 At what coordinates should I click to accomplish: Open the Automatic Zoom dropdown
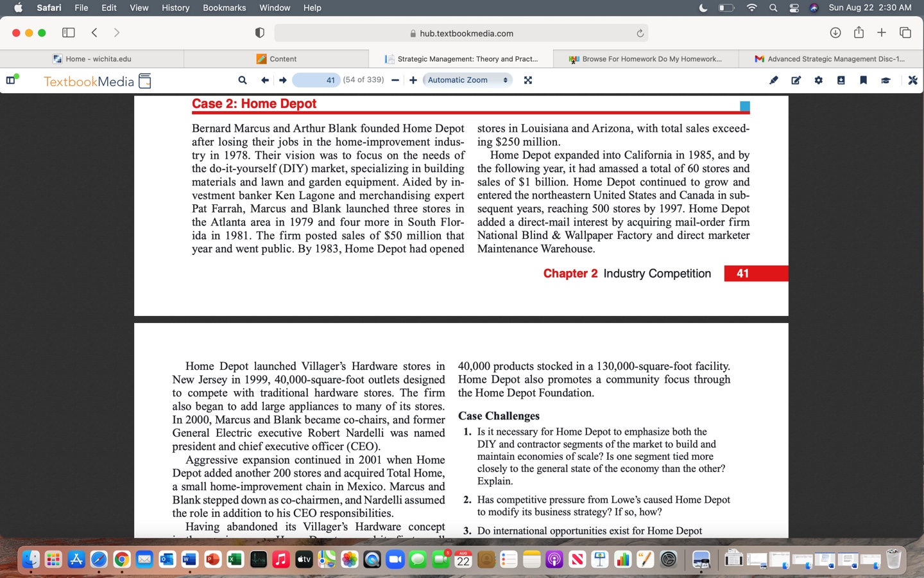[468, 80]
